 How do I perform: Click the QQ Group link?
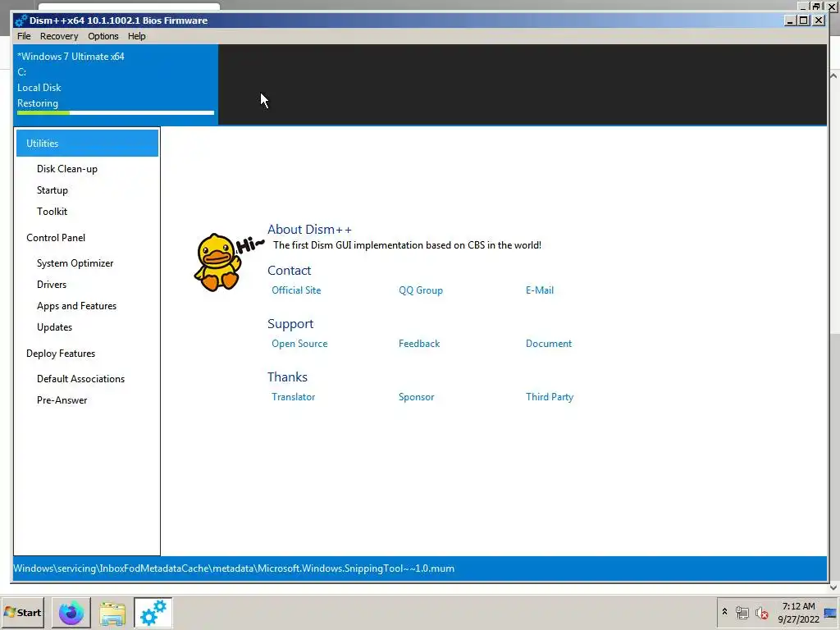[x=421, y=290]
